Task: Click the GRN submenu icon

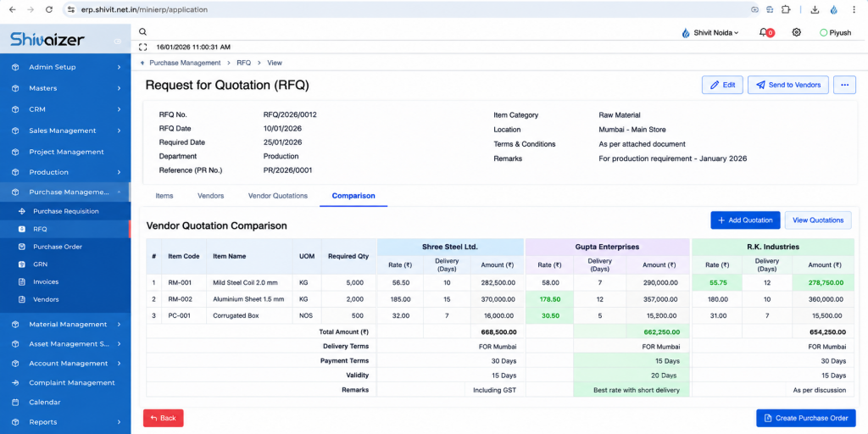Action: click(21, 264)
